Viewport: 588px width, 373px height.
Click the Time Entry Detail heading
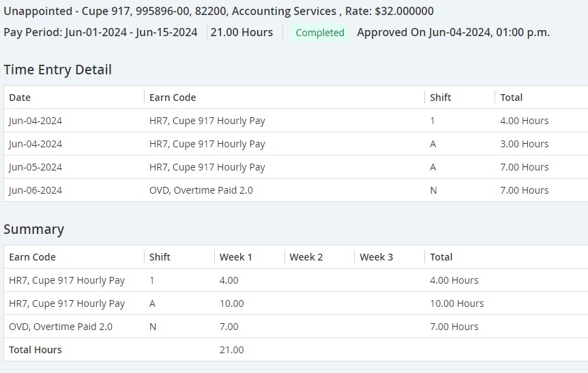pyautogui.click(x=58, y=70)
